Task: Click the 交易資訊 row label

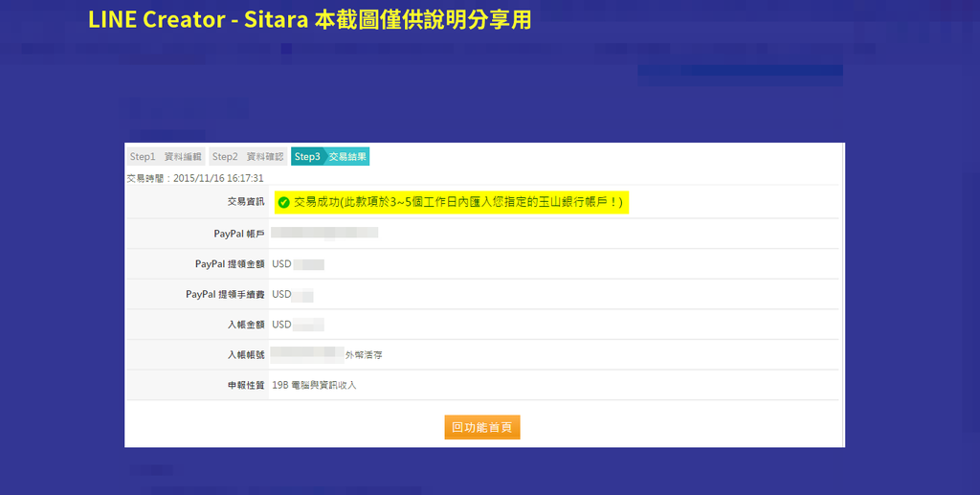Action: tap(246, 202)
